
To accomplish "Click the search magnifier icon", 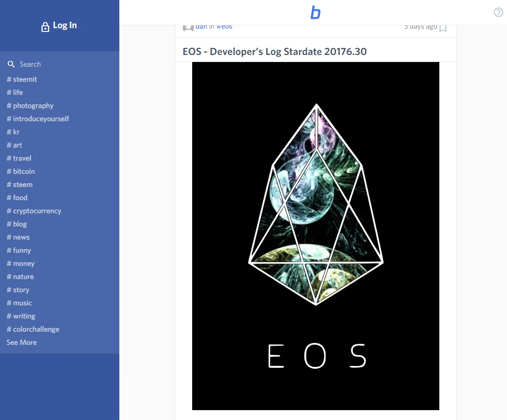I will pyautogui.click(x=11, y=64).
